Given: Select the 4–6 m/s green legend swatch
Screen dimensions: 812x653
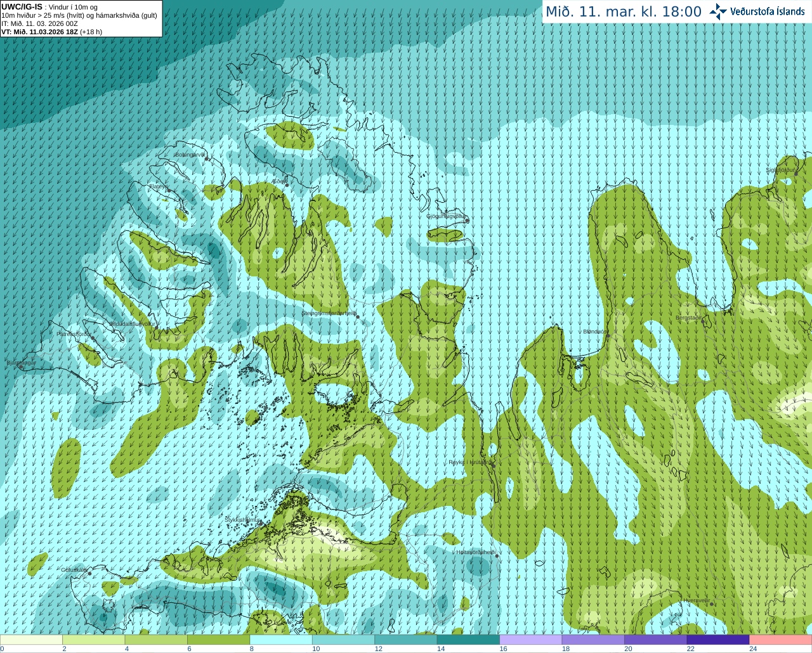Looking at the screenshot, I should click(156, 640).
